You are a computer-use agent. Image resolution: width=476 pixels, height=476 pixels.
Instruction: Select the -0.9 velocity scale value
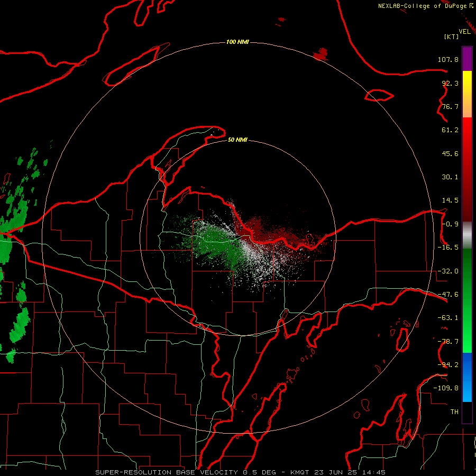(450, 224)
